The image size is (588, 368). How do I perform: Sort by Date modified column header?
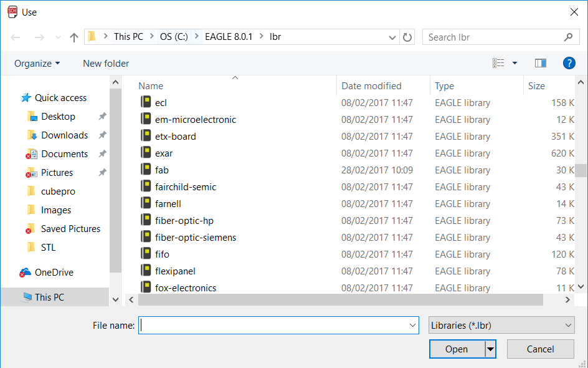[x=371, y=86]
